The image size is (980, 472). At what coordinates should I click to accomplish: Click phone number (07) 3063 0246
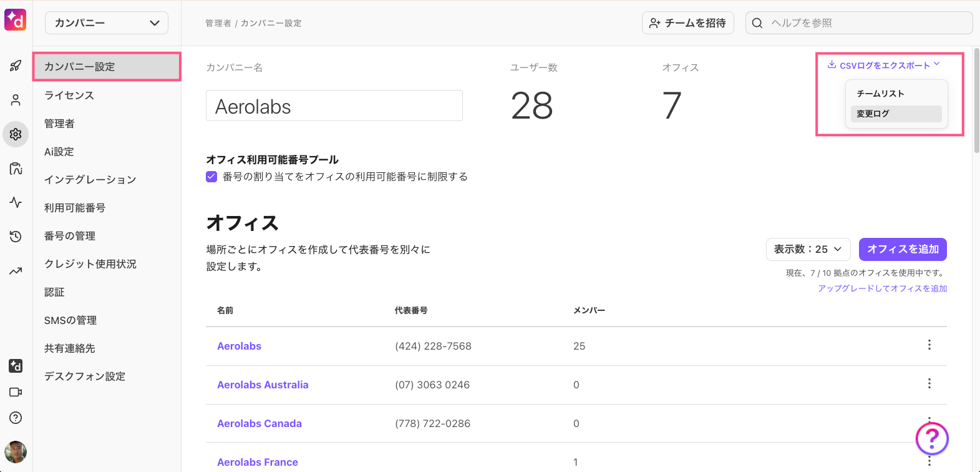coord(432,385)
